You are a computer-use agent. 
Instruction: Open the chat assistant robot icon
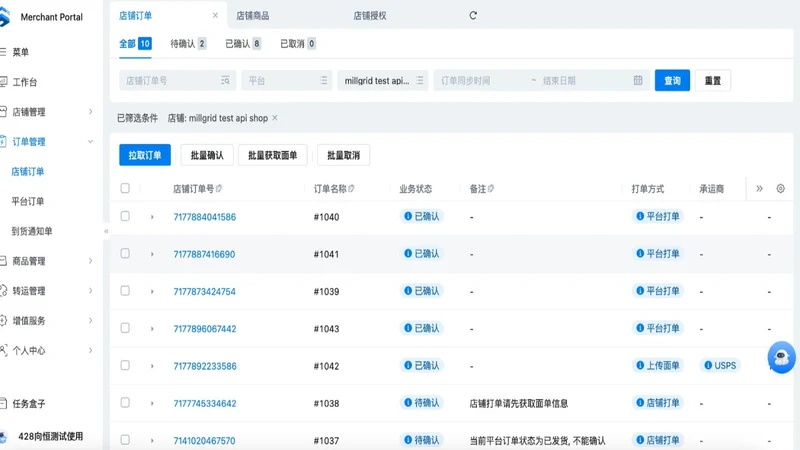[781, 357]
